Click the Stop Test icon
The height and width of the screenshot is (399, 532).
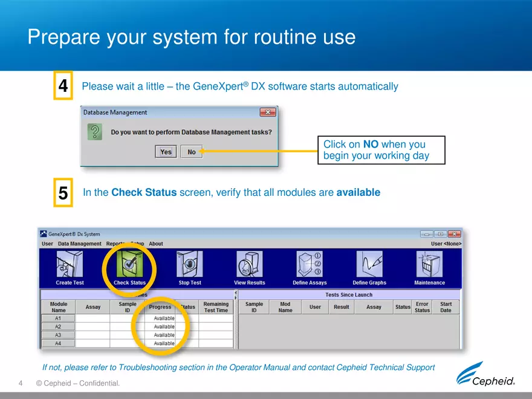tap(189, 266)
